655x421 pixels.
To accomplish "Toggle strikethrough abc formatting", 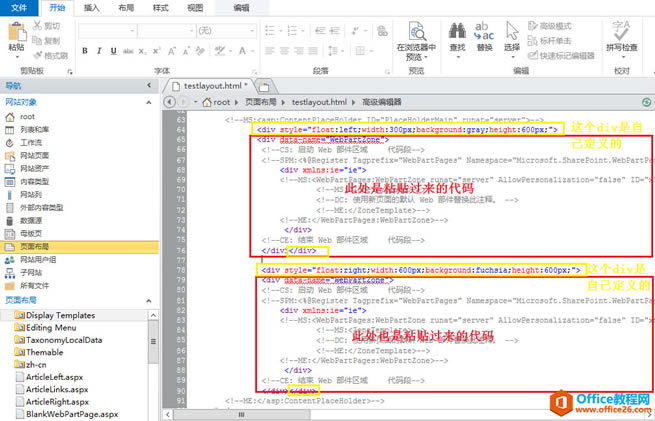I will (x=128, y=51).
